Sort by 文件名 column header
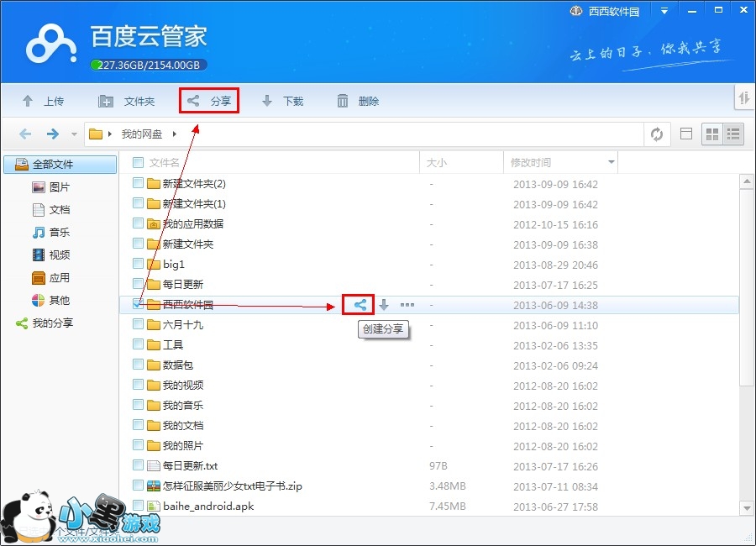Image resolution: width=756 pixels, height=546 pixels. click(164, 163)
